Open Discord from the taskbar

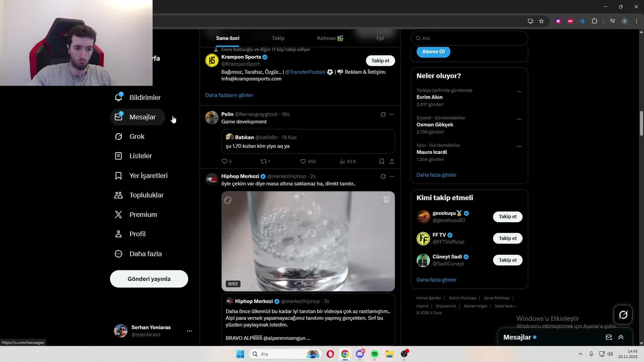[x=360, y=354]
